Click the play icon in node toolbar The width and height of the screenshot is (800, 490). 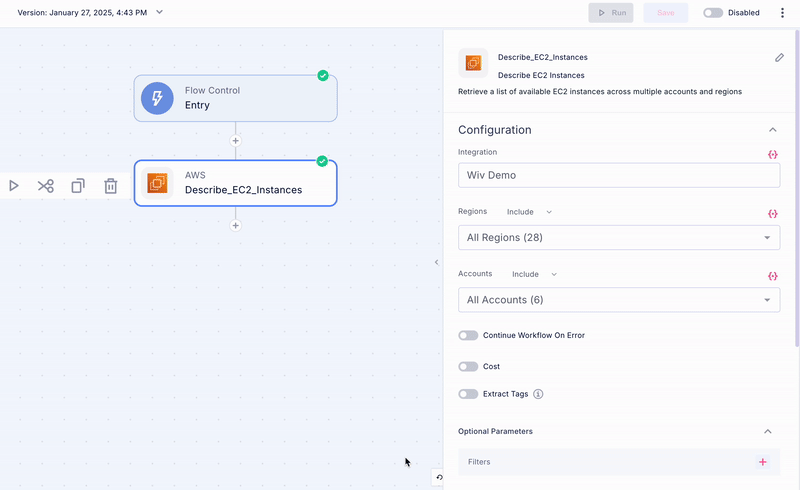point(14,186)
